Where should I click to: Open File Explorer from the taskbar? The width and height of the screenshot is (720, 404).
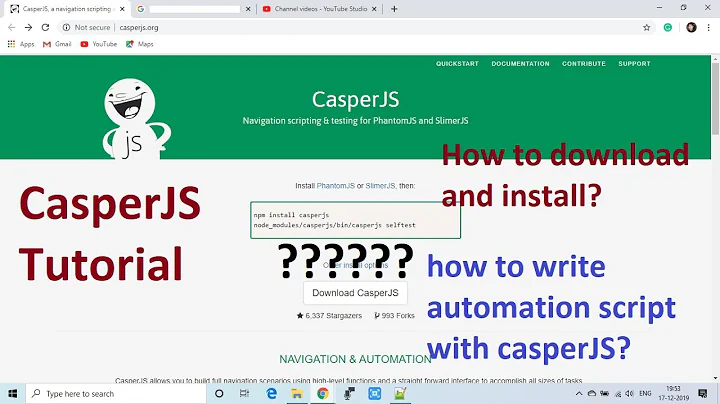click(x=297, y=393)
